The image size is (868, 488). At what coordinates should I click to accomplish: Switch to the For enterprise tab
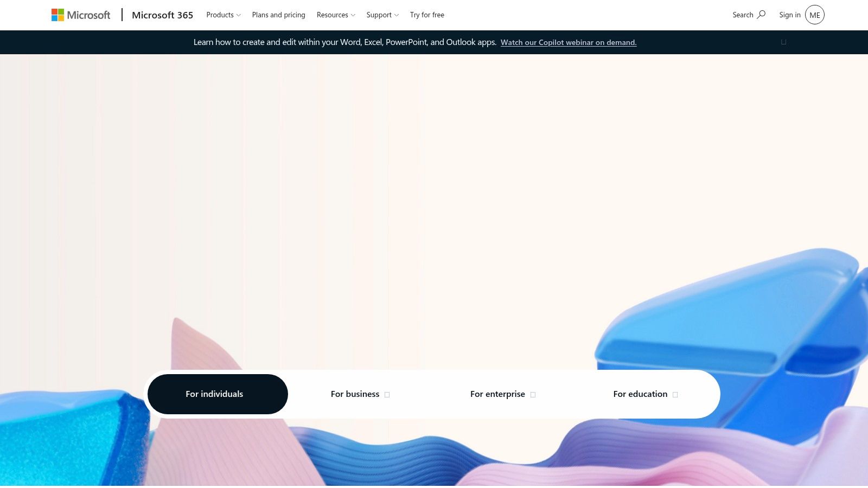point(503,394)
